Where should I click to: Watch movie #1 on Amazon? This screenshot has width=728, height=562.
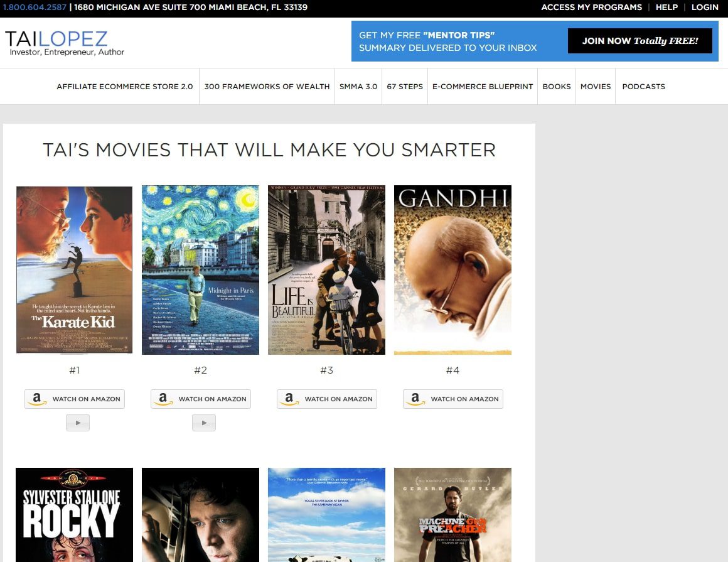point(75,399)
